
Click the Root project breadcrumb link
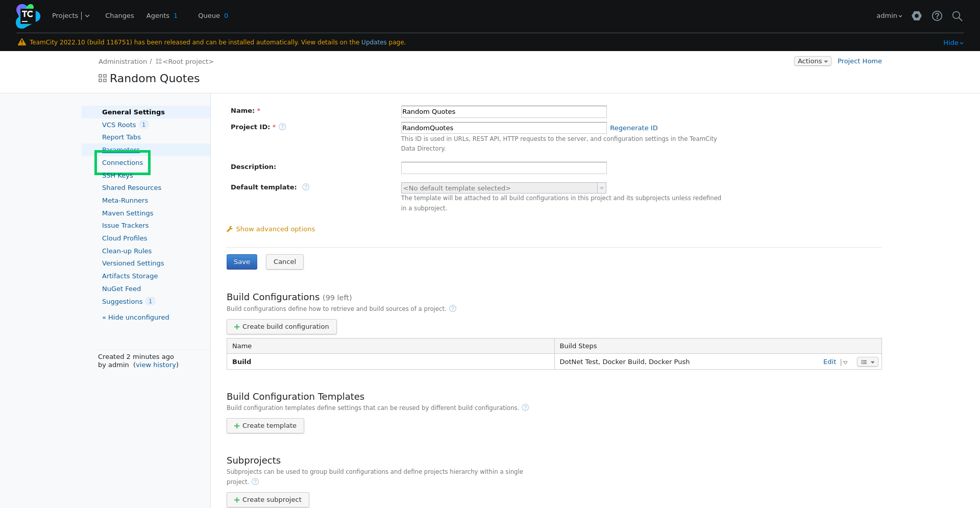click(x=188, y=62)
